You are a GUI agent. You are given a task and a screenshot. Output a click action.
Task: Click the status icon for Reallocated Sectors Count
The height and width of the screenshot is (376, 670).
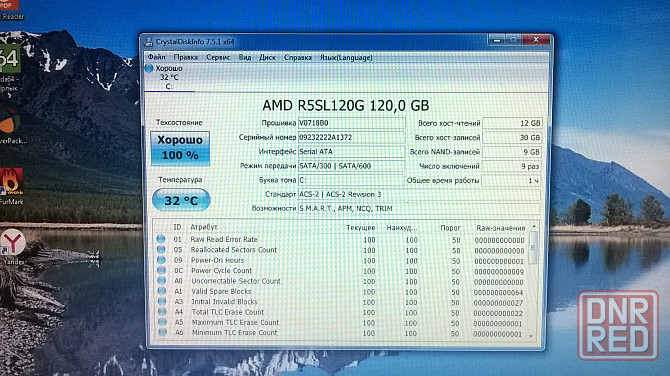161,249
